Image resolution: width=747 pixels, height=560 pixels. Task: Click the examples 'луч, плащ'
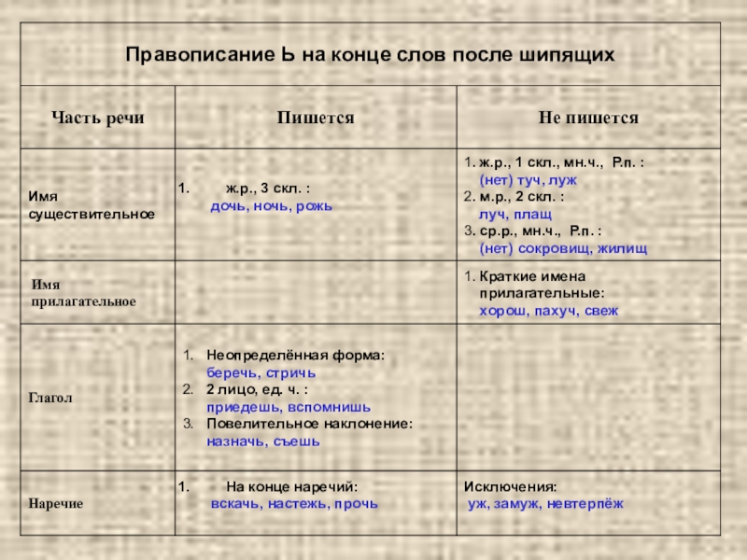[x=515, y=215]
